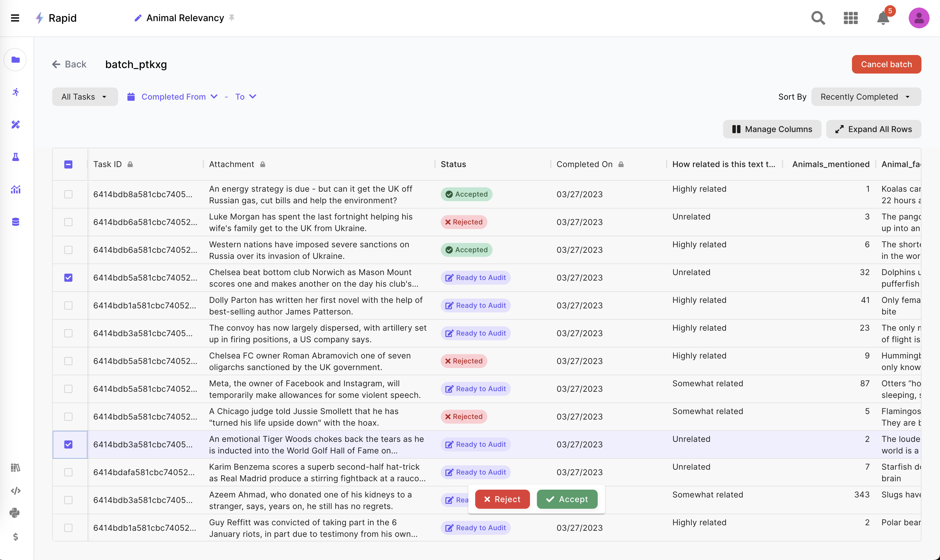The height and width of the screenshot is (560, 940).
Task: Open the Completed From date picker
Action: click(173, 97)
